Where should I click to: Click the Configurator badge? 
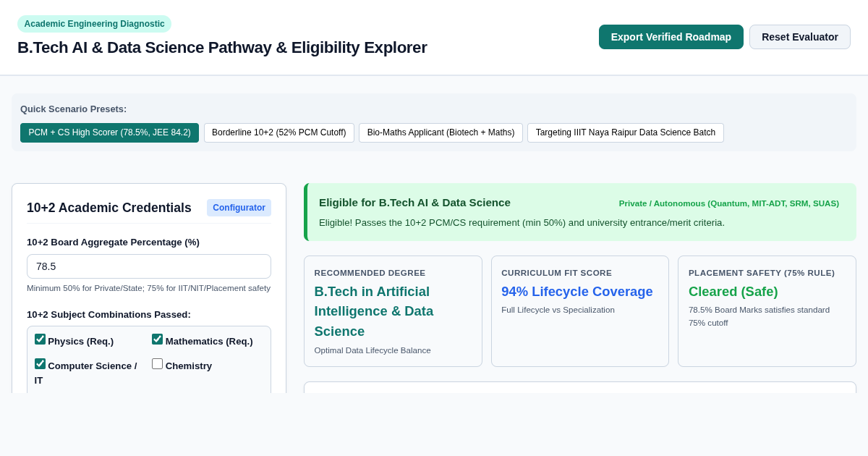(239, 208)
